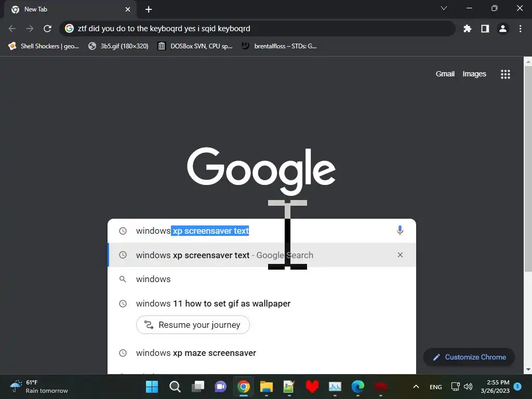This screenshot has width=532, height=399.
Task: Select the plain 'windows' search suggestion
Action: [x=262, y=279]
